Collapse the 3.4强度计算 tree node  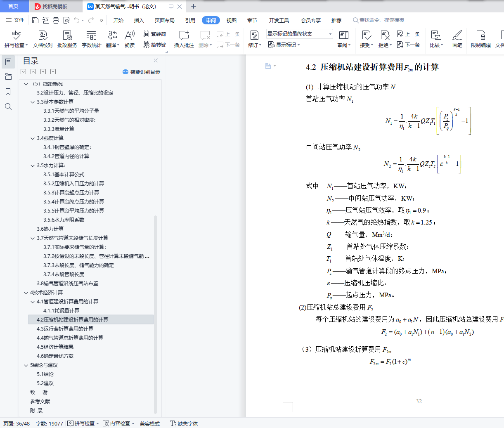point(33,138)
